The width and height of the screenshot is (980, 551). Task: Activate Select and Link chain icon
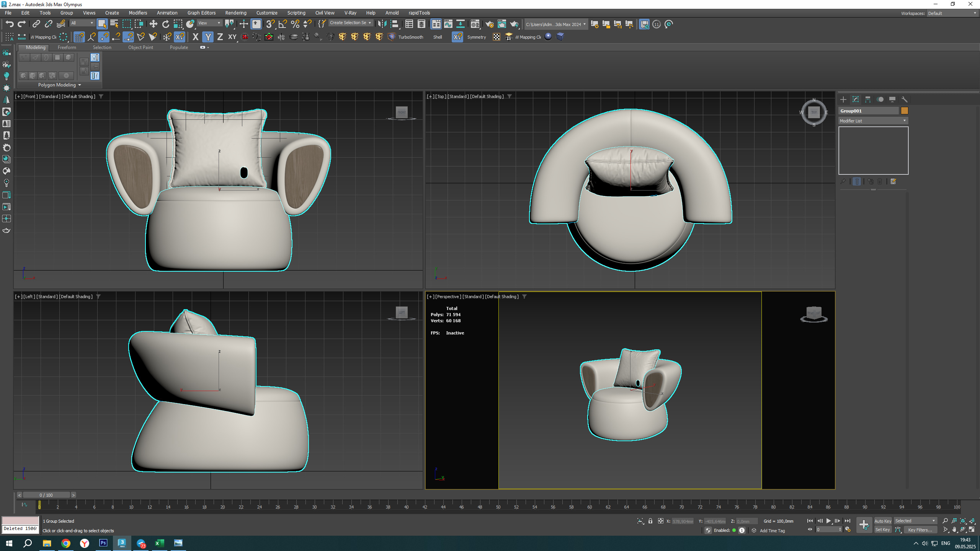tap(36, 24)
